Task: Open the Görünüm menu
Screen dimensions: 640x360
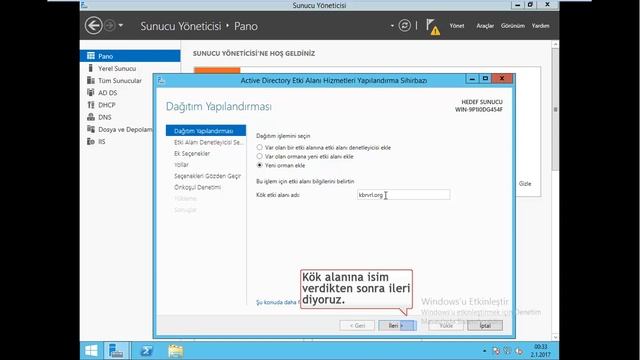Action: tap(513, 26)
